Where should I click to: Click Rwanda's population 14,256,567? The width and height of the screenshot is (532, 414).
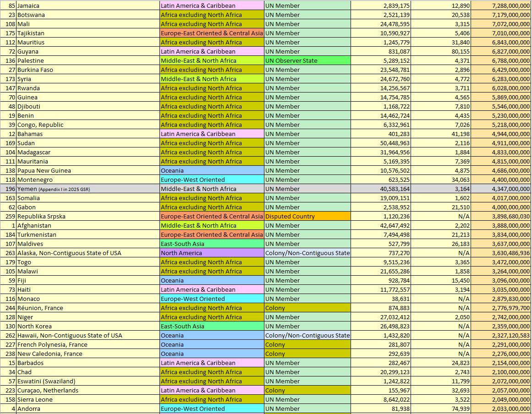[x=381, y=88]
